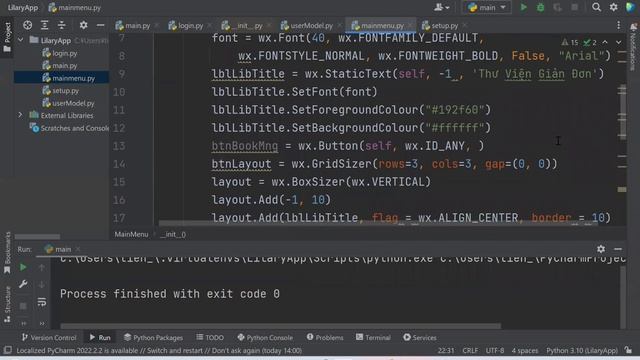
Task: Start debugging with the bug icon
Action: [x=540, y=7]
